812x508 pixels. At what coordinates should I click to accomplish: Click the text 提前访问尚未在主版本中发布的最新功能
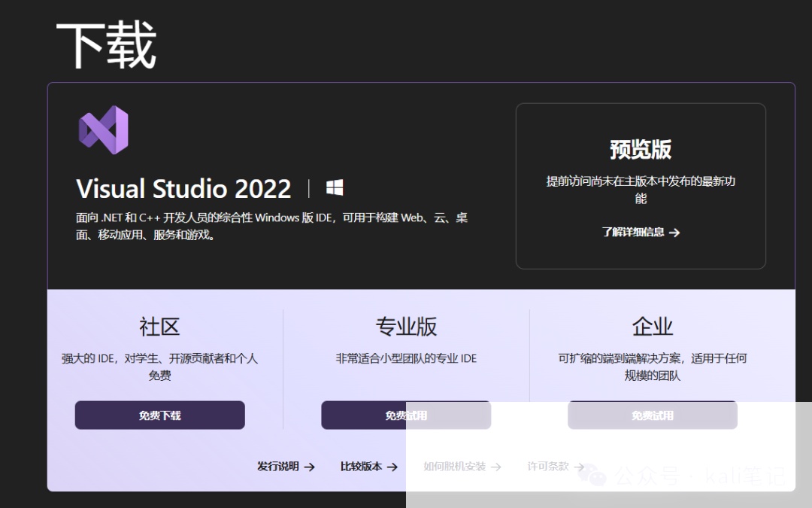[641, 190]
